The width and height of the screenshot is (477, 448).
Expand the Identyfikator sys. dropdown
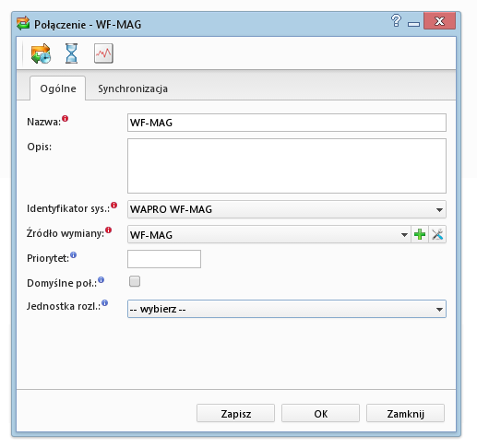(x=287, y=209)
